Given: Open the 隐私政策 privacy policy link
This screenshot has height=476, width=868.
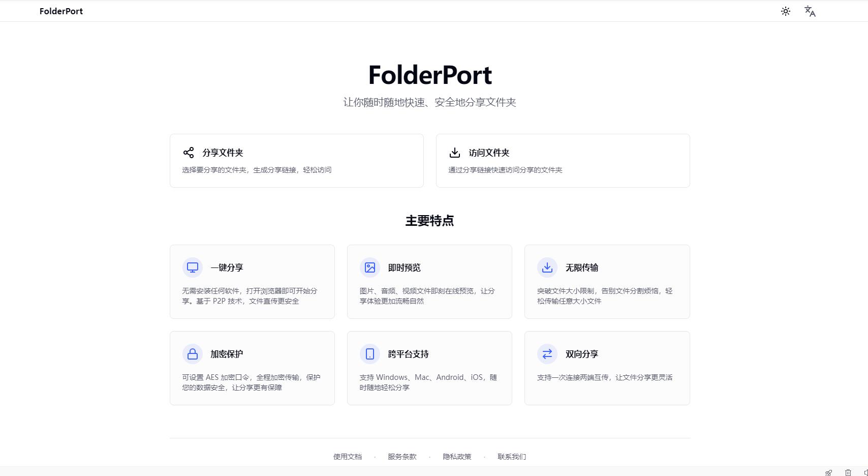Looking at the screenshot, I should coord(457,457).
